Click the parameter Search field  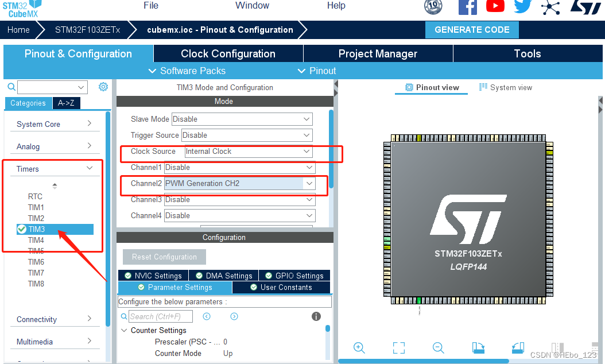pyautogui.click(x=161, y=316)
